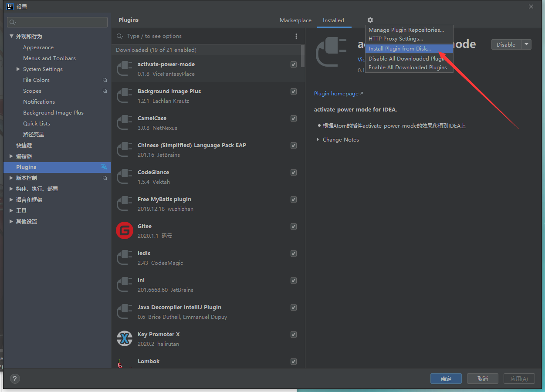Image resolution: width=545 pixels, height=392 pixels.
Task: Open the dropdown arrow beside Disable button
Action: 526,44
